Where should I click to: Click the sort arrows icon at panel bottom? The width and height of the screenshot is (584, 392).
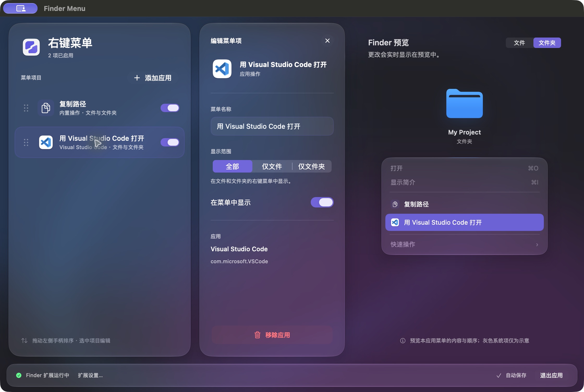pos(25,341)
